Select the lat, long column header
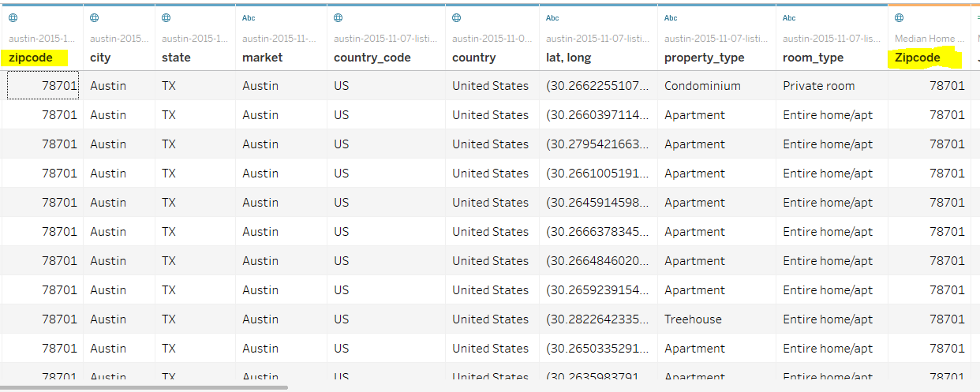980x392 pixels. pyautogui.click(x=568, y=58)
